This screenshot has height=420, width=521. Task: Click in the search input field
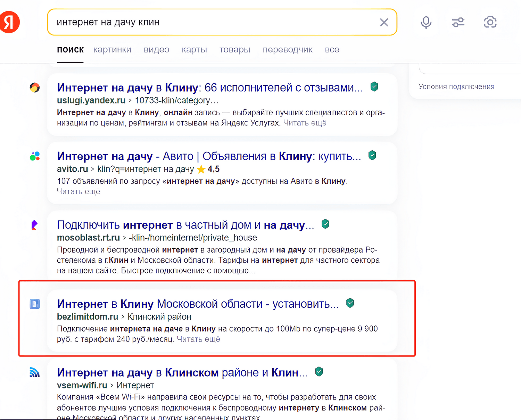point(215,22)
